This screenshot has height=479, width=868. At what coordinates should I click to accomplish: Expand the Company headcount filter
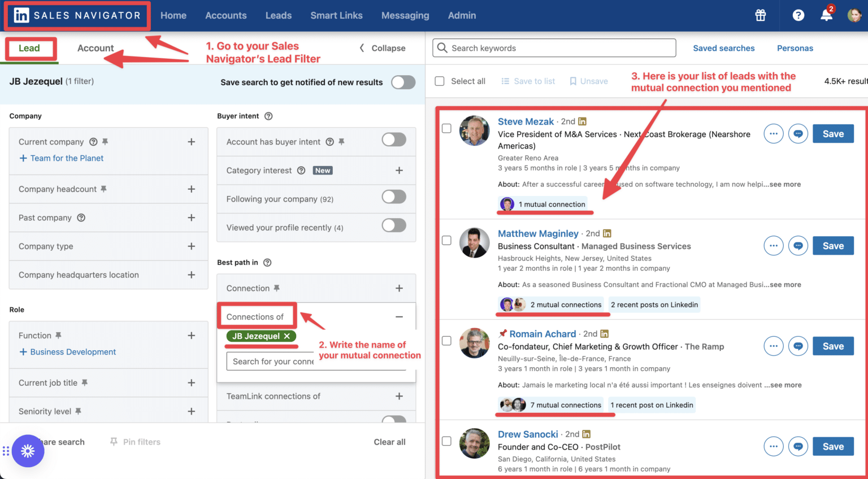pos(191,189)
